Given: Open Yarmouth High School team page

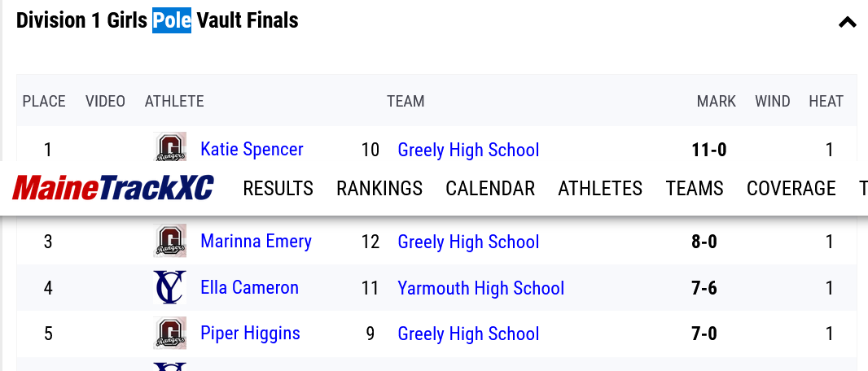Looking at the screenshot, I should click(480, 289).
